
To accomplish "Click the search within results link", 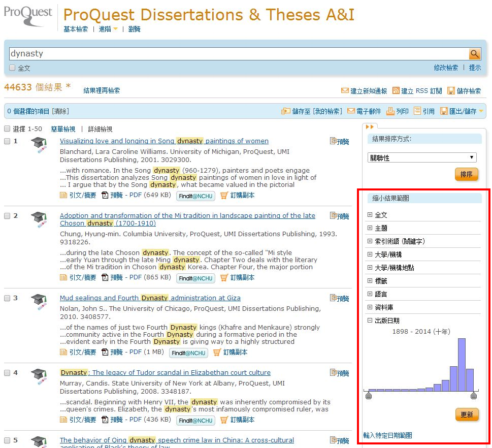I will pyautogui.click(x=102, y=91).
